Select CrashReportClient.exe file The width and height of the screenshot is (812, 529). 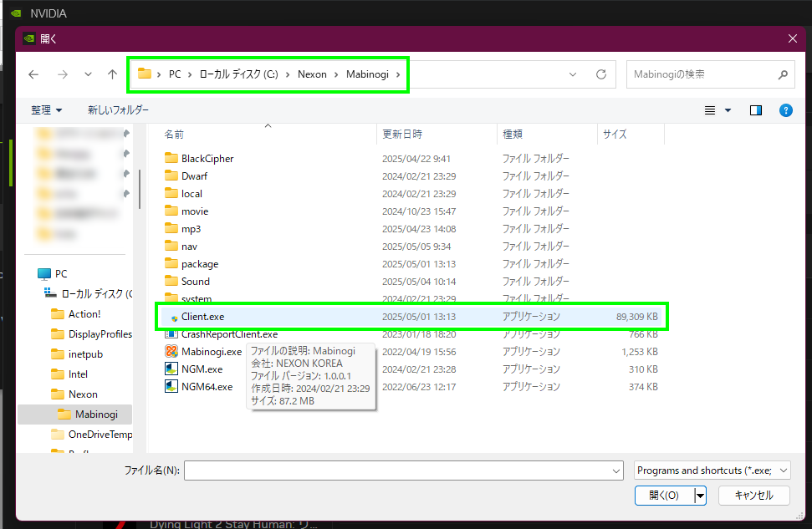(229, 334)
